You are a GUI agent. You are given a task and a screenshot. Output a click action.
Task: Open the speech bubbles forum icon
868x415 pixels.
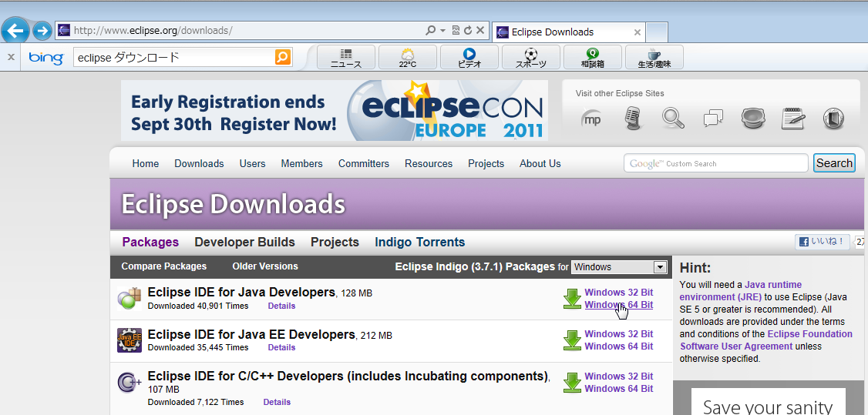[x=713, y=119]
